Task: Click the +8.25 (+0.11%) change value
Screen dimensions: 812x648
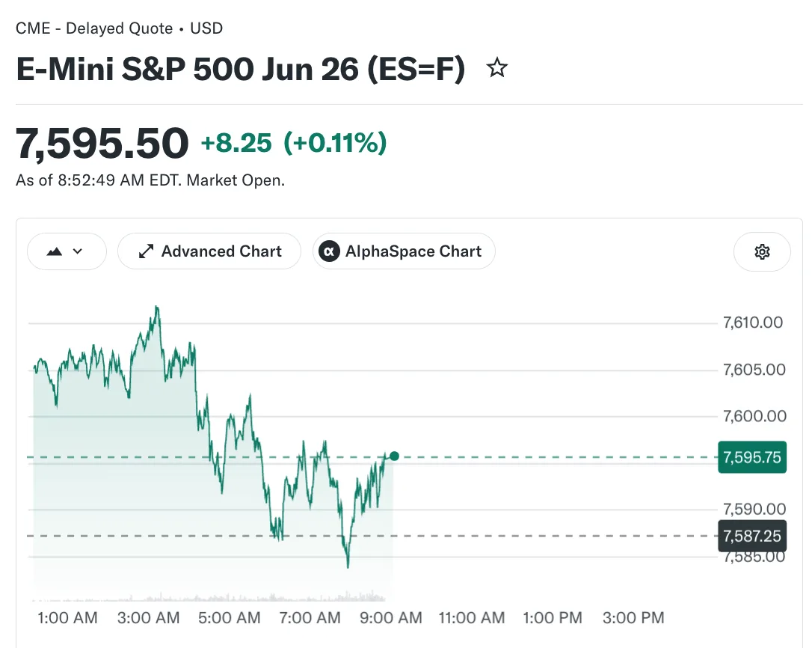Action: [294, 143]
